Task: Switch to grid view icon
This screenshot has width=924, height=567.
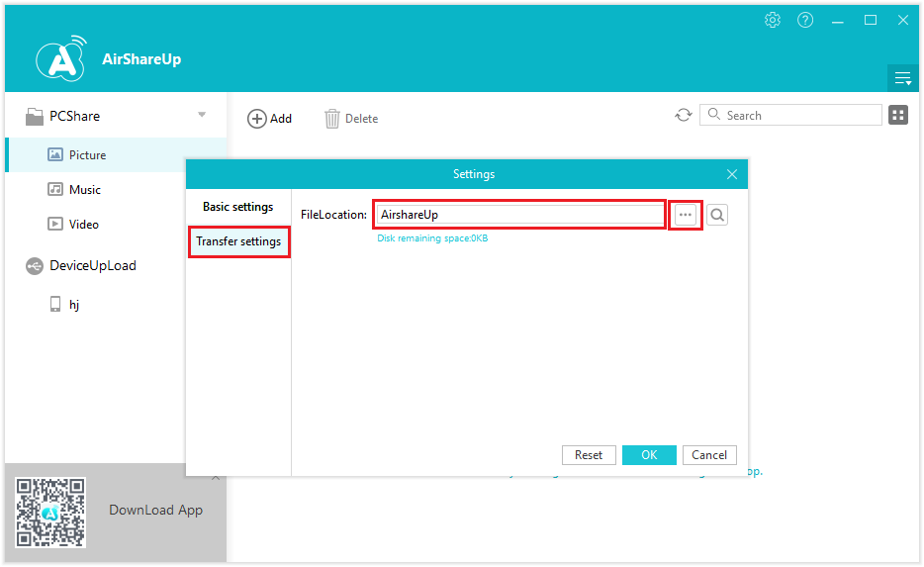Action: [898, 115]
